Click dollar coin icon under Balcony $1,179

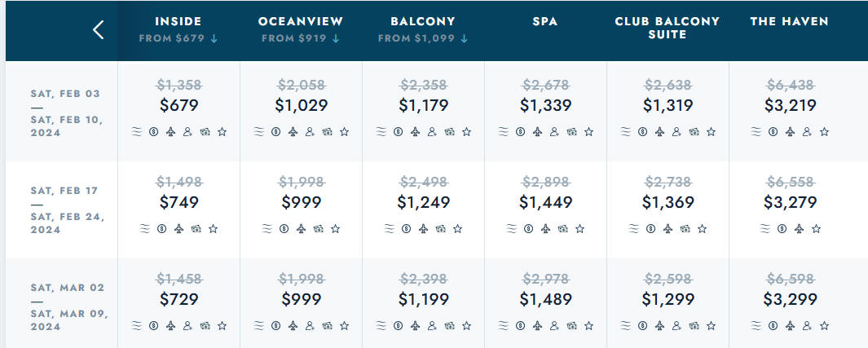tap(398, 132)
